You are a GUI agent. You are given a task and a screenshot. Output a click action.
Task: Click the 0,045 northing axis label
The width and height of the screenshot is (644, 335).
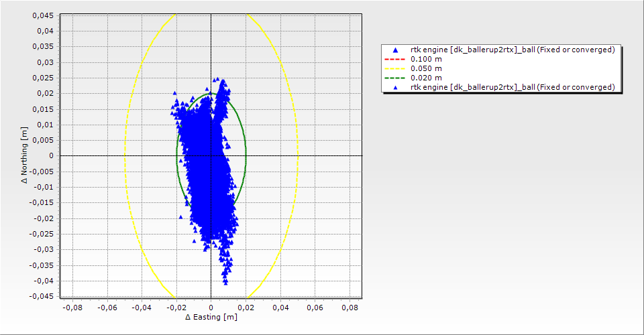pos(43,15)
